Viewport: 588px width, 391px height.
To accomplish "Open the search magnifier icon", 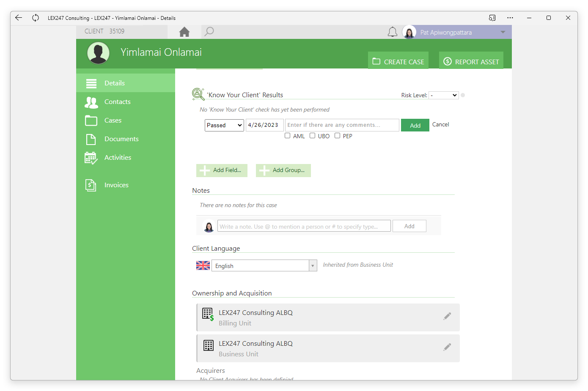I will (x=209, y=32).
